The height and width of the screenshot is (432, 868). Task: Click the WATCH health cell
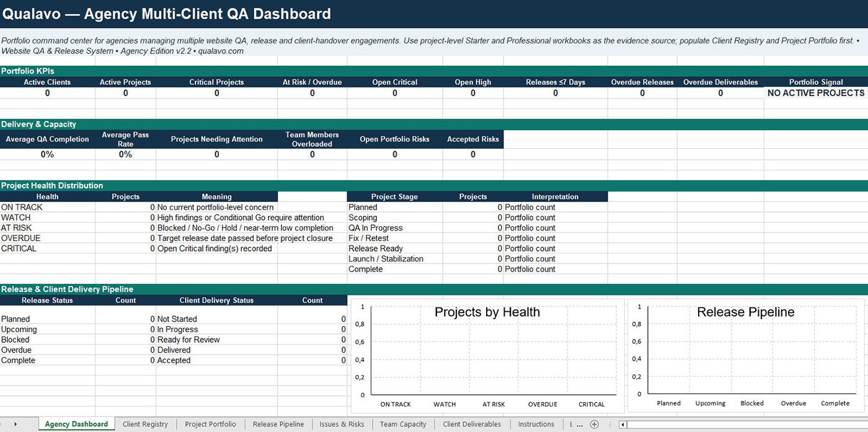[47, 218]
